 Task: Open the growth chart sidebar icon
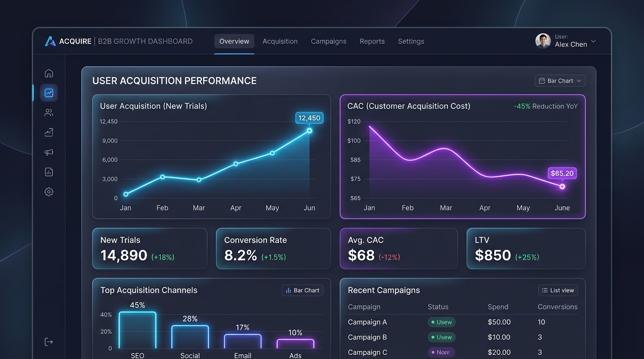[x=49, y=132]
